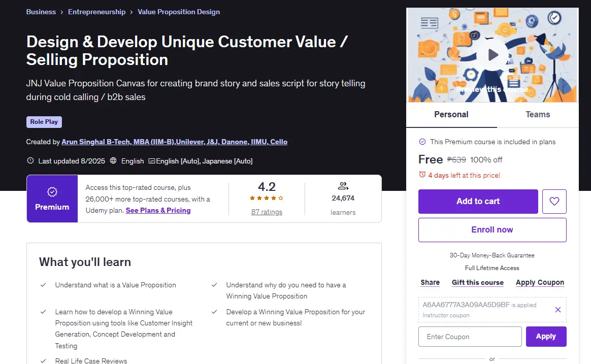
Task: Click the Apply coupon button
Action: pos(546,337)
